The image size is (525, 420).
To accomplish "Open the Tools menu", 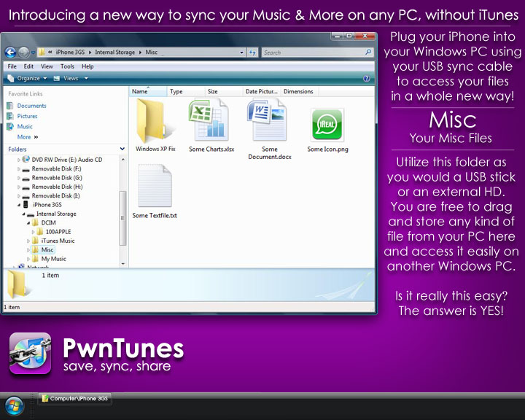I will click(x=67, y=66).
